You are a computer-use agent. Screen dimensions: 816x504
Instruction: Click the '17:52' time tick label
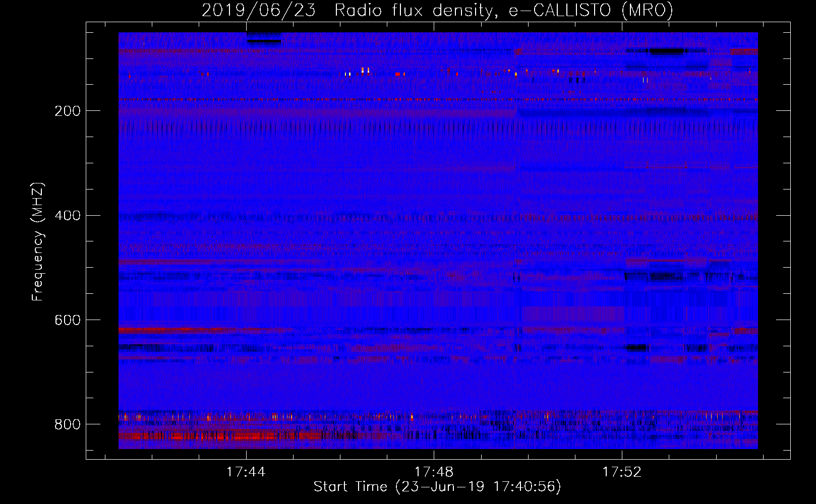click(622, 472)
